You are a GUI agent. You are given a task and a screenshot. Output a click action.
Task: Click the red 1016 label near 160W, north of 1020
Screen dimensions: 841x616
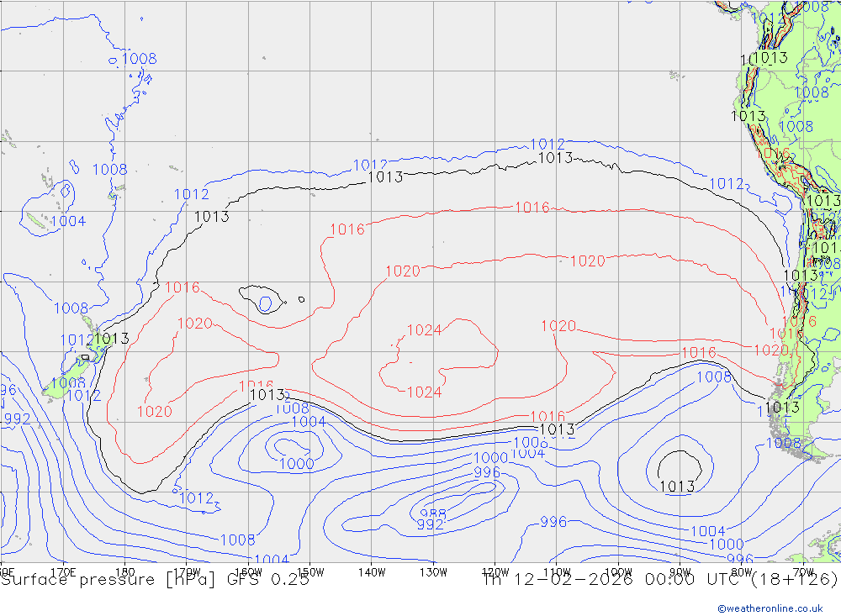tap(182, 287)
